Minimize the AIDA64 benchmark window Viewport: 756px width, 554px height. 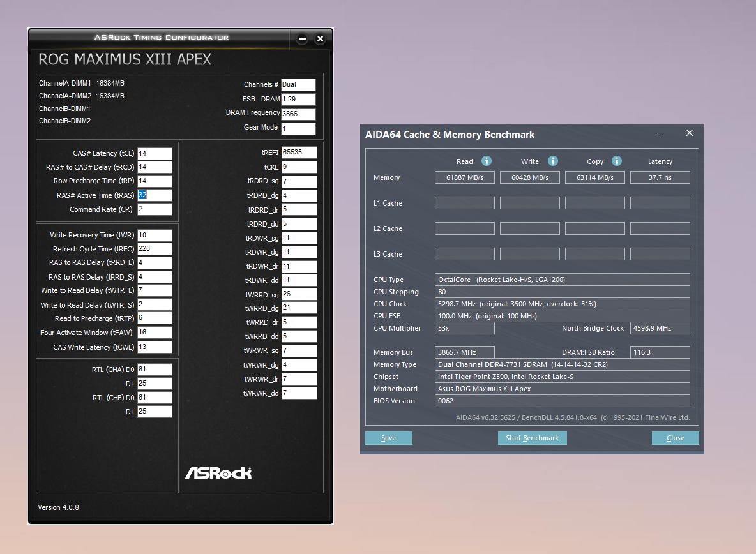pos(660,133)
